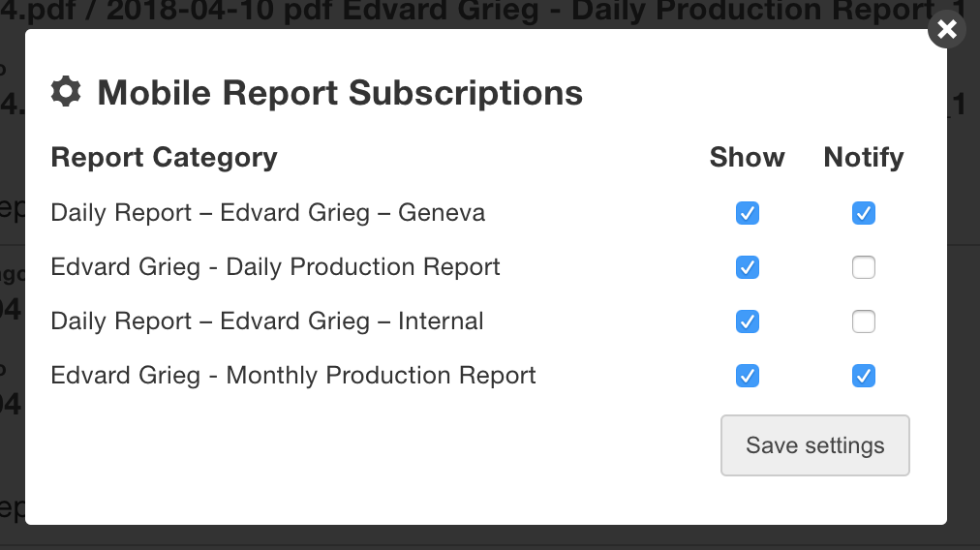980x550 pixels.
Task: Disable Notify for Daily Report – Edvard Grieg – Geneva
Action: point(863,213)
